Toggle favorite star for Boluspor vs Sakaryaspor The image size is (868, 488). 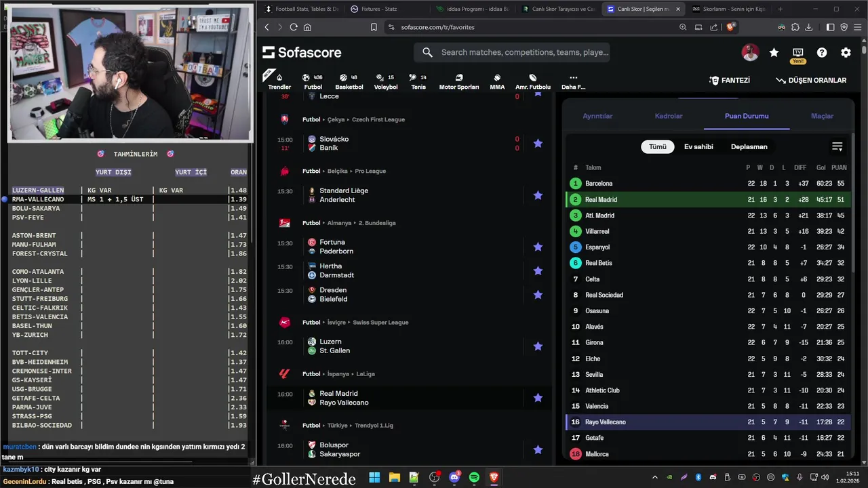point(538,449)
